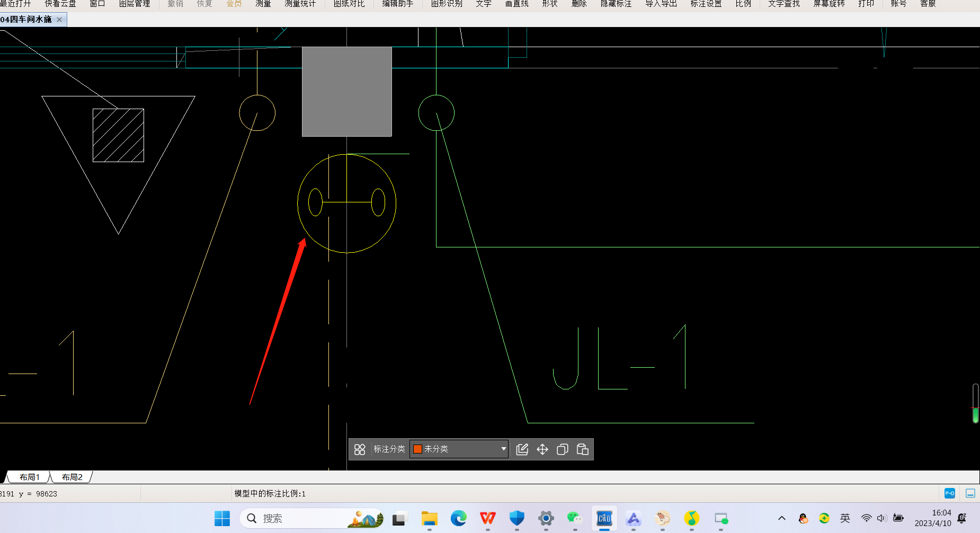Click the 删除 delete tool
This screenshot has height=533, width=980.
[x=579, y=4]
